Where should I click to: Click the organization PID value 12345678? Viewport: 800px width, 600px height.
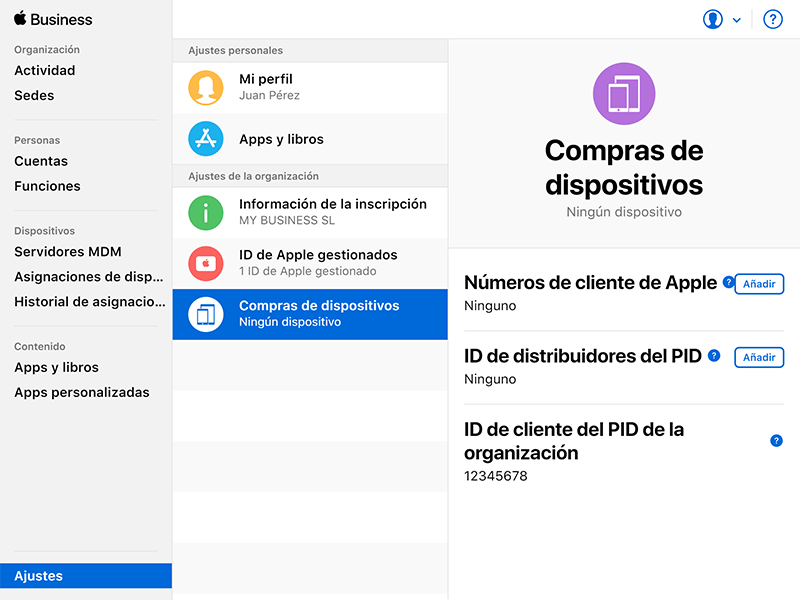click(x=495, y=476)
